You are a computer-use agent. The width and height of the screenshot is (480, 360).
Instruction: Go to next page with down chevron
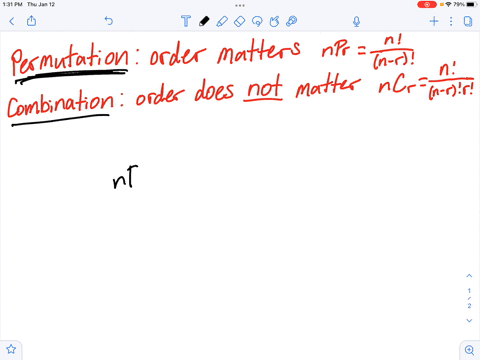(469, 320)
